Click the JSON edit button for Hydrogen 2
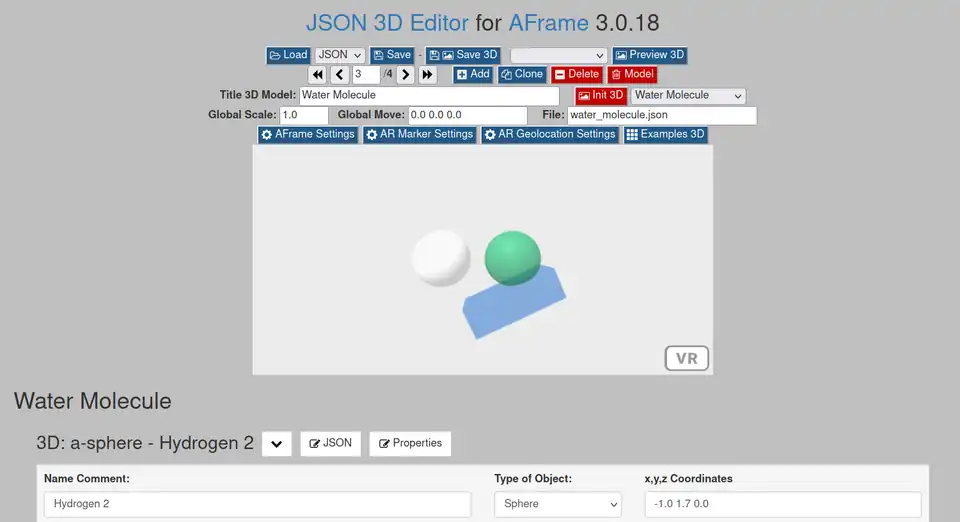The width and height of the screenshot is (960, 522). [331, 444]
